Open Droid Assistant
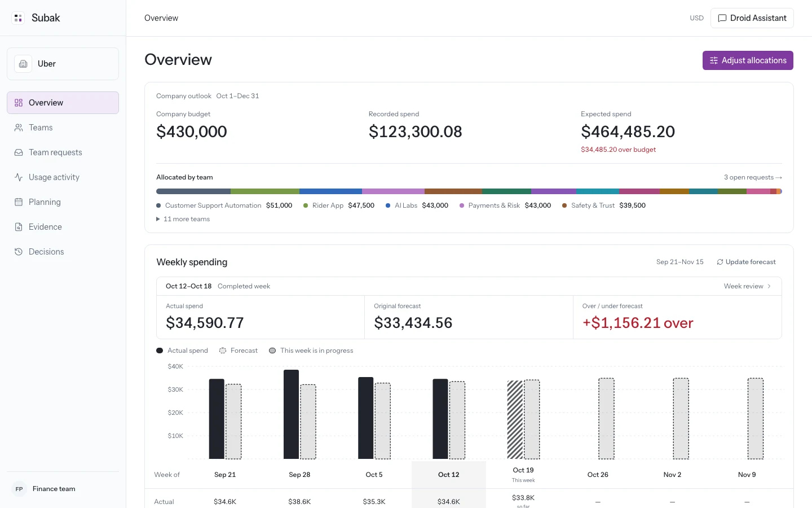Image resolution: width=812 pixels, height=508 pixels. 752,18
